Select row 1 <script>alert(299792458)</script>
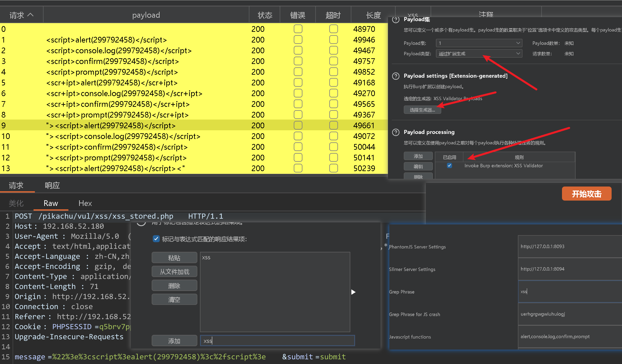The width and height of the screenshot is (622, 364). tap(194, 40)
